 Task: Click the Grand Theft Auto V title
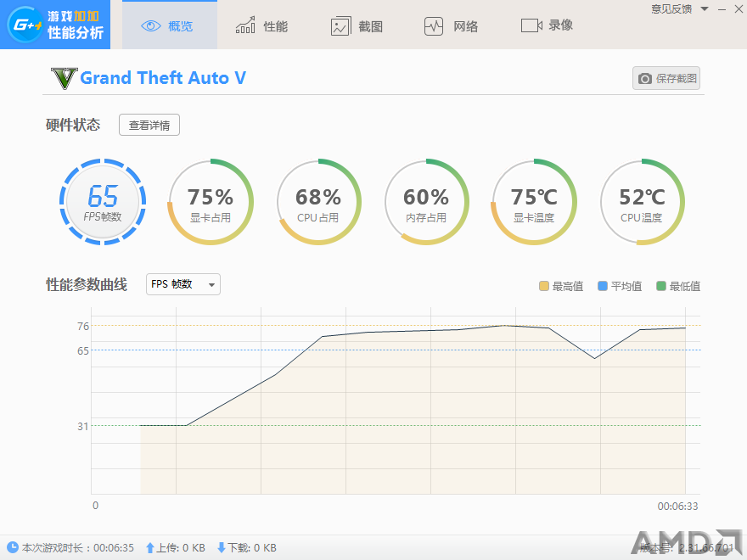pos(163,77)
